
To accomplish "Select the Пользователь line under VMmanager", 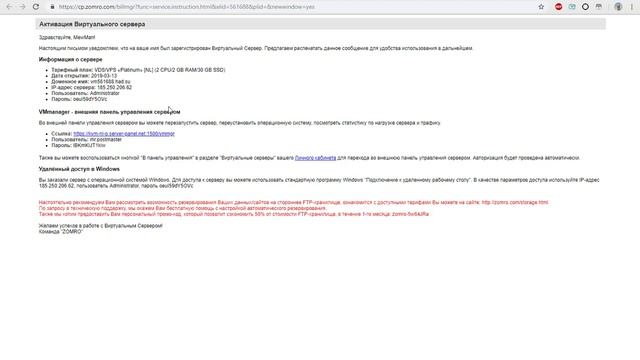I will 87,140.
